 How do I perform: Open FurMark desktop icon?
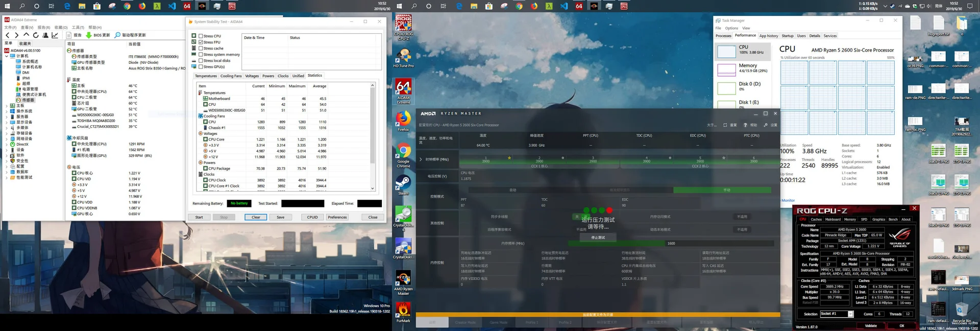(x=403, y=313)
